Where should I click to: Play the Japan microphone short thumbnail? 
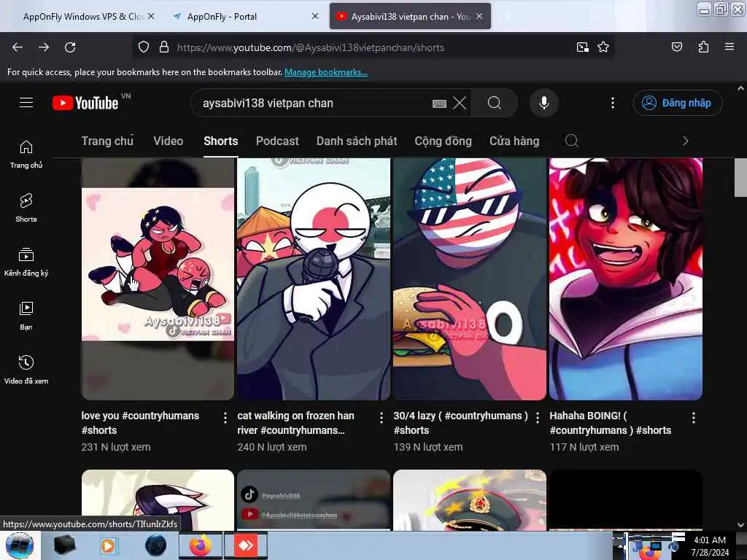pos(314,279)
